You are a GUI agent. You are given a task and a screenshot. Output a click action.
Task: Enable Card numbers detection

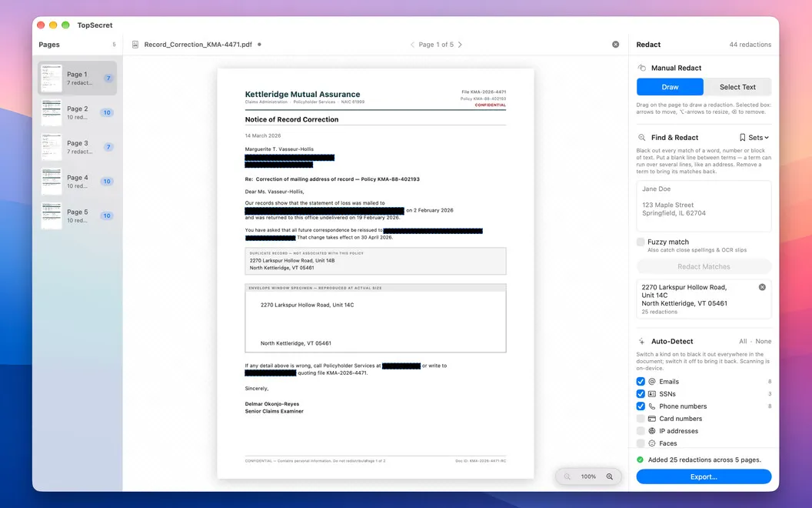point(641,419)
